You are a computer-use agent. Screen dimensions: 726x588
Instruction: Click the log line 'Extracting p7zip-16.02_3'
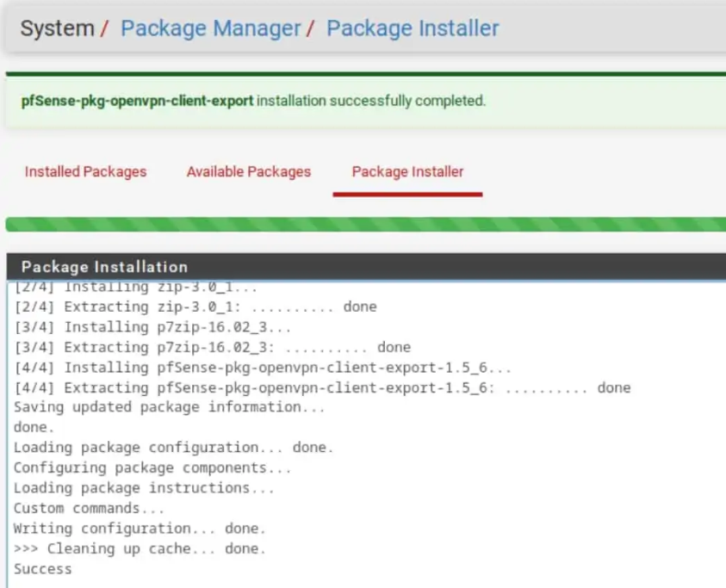(212, 347)
